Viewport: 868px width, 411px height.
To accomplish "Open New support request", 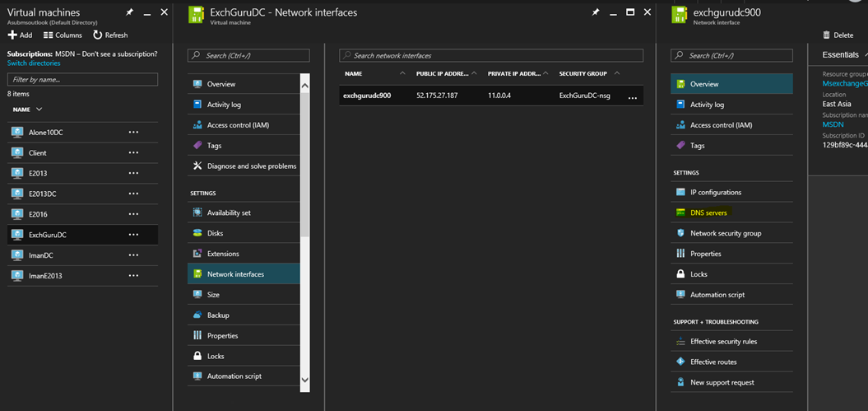I will coord(731,382).
